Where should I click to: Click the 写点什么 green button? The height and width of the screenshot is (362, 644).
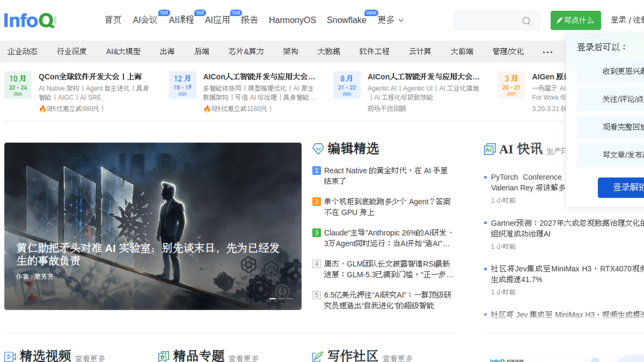(x=576, y=21)
